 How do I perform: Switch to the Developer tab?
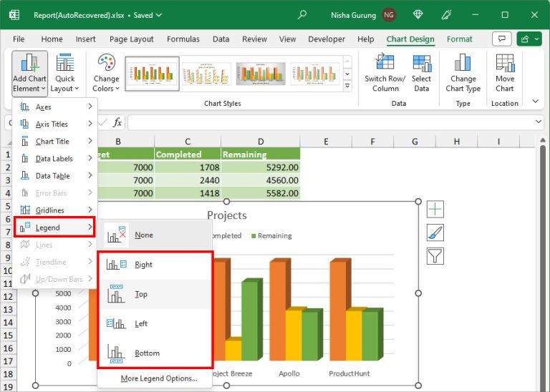pos(327,39)
